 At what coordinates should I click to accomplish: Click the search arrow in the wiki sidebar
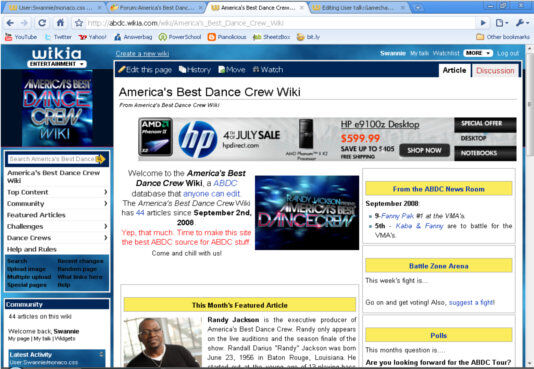[x=101, y=159]
